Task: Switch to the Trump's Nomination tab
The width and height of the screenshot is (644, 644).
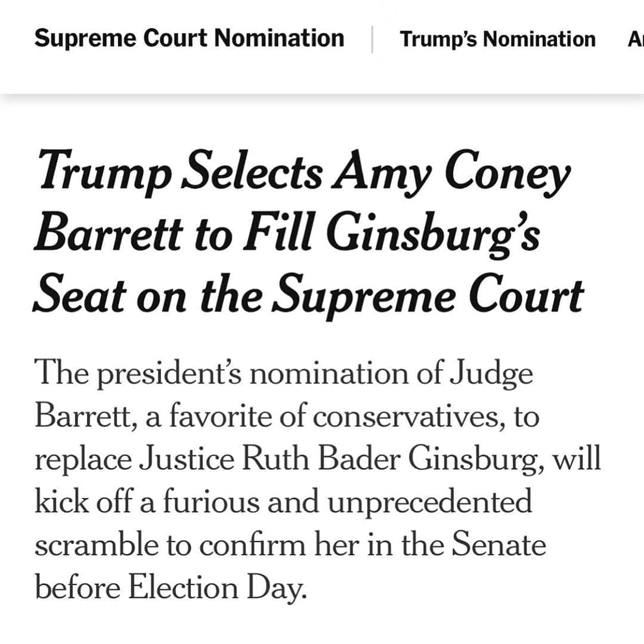Action: tap(498, 39)
